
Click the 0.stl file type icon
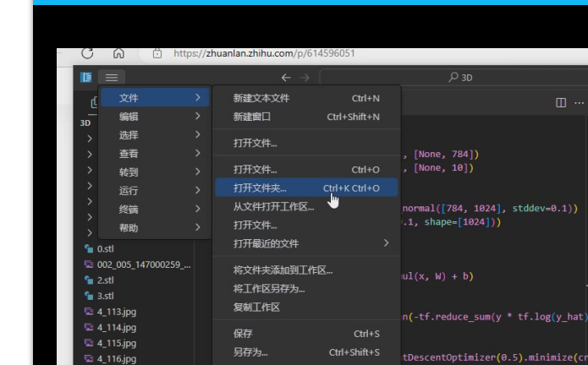click(x=89, y=248)
